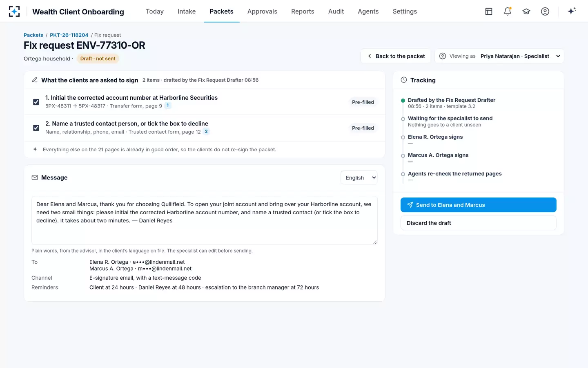Viewport: 588px width, 368px height.
Task: Click the green Drafted status dot
Action: (x=403, y=100)
